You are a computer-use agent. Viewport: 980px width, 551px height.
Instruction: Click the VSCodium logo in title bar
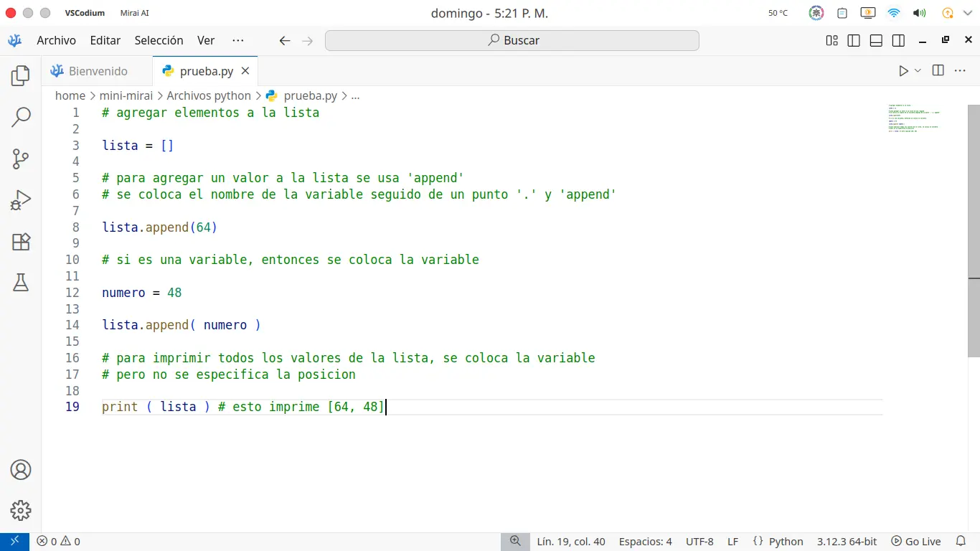coord(14,40)
